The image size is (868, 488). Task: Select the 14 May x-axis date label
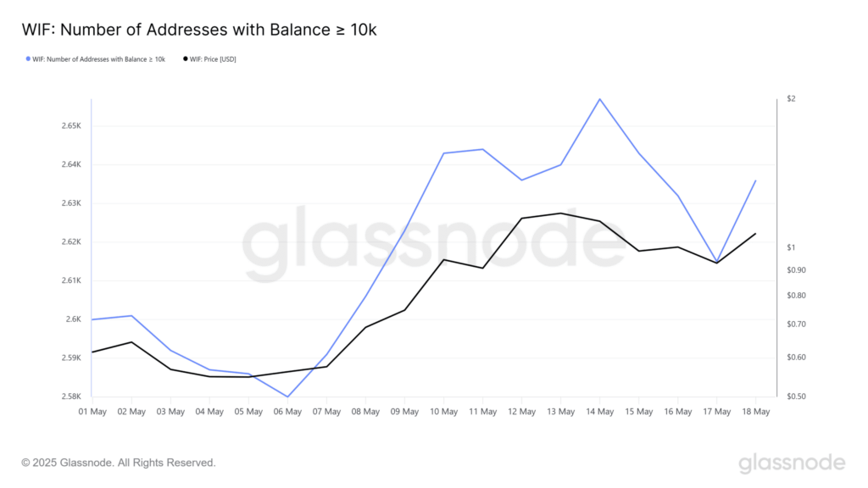599,412
